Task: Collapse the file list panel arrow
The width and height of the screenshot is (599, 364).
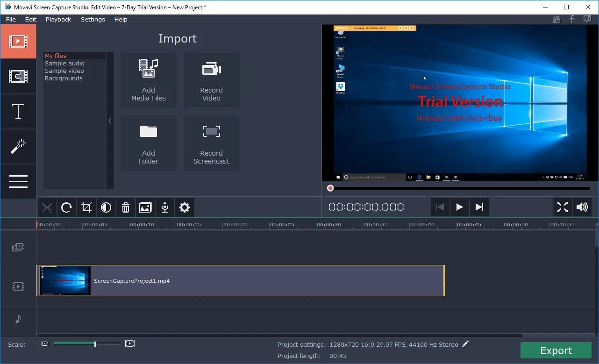Action: [x=110, y=121]
